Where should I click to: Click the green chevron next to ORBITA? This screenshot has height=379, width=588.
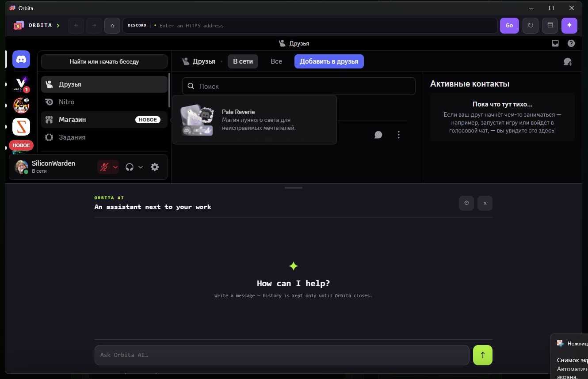(x=58, y=26)
